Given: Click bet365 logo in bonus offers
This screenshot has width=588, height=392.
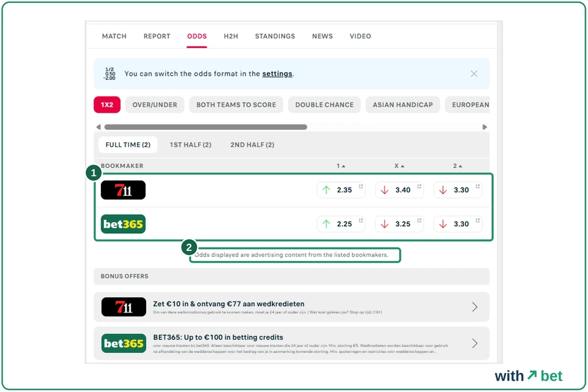Looking at the screenshot, I should tap(123, 343).
